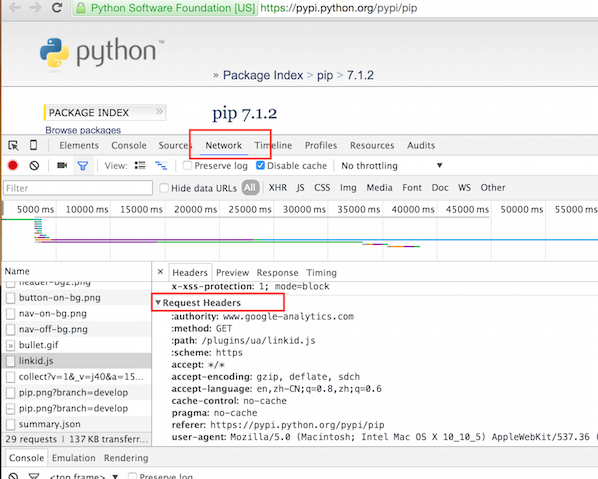
Task: Open the top frame selector dropdown
Action: pos(84,476)
